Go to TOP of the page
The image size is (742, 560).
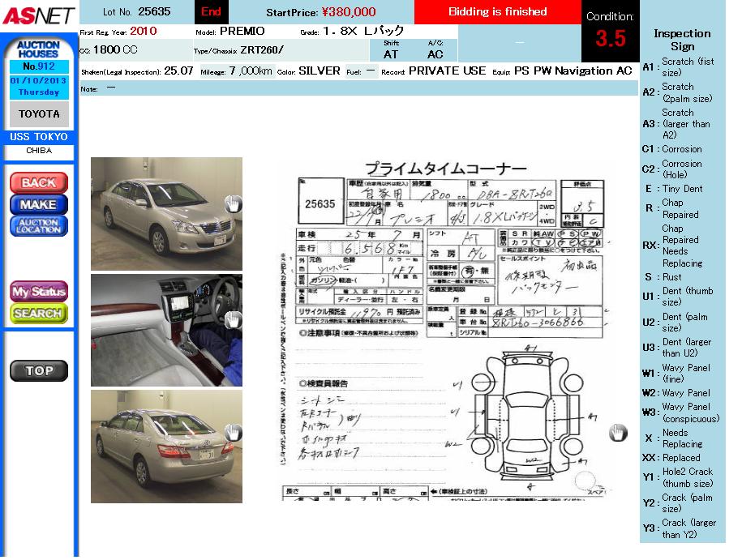(x=38, y=371)
